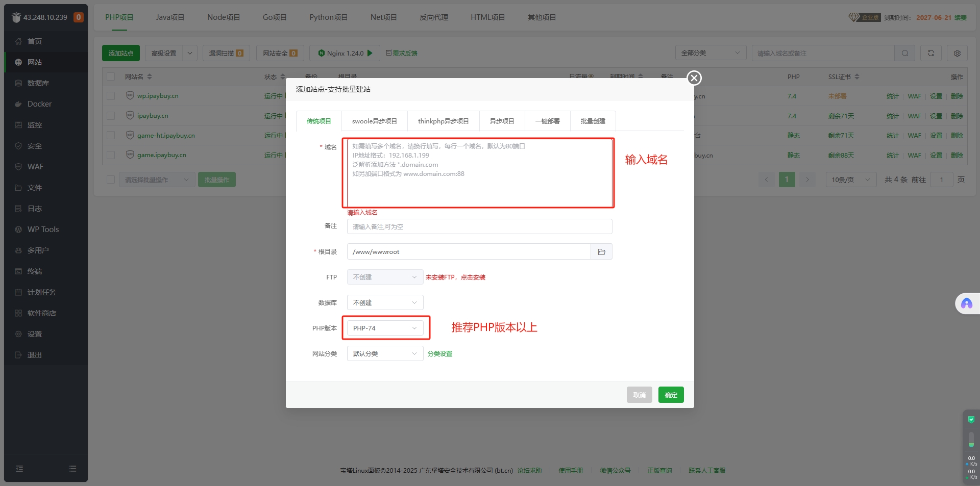Click the Docker sidebar icon
The width and height of the screenshot is (980, 486).
[x=18, y=104]
